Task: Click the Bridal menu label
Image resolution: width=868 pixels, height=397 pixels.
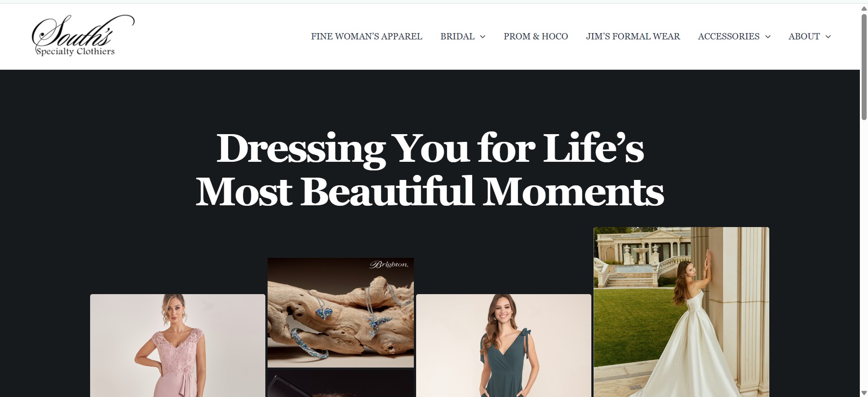Action: [x=457, y=36]
